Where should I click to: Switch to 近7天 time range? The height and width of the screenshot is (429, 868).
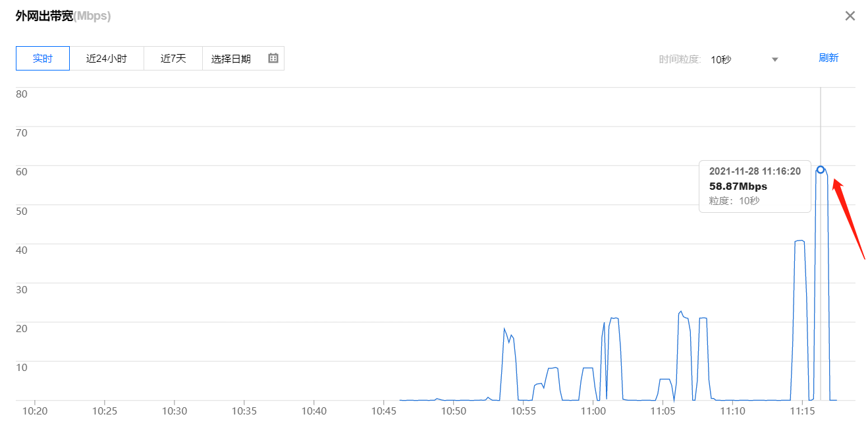pyautogui.click(x=173, y=58)
